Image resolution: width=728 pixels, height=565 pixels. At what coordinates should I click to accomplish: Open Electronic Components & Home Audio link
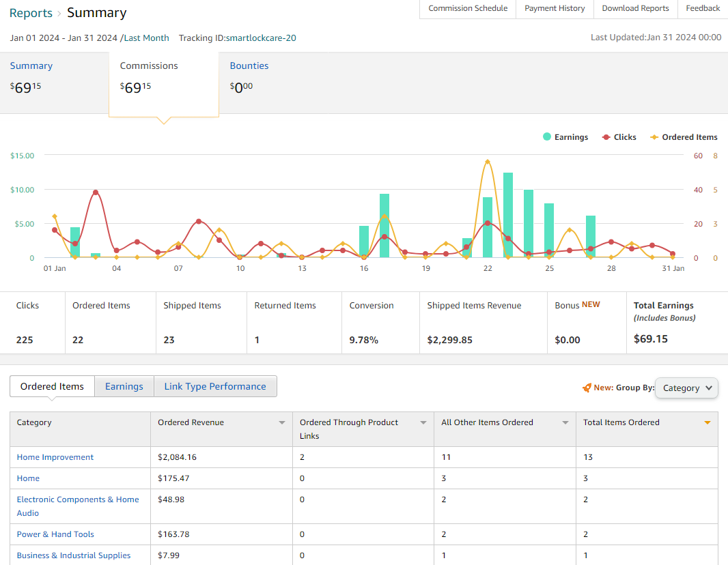(x=78, y=506)
